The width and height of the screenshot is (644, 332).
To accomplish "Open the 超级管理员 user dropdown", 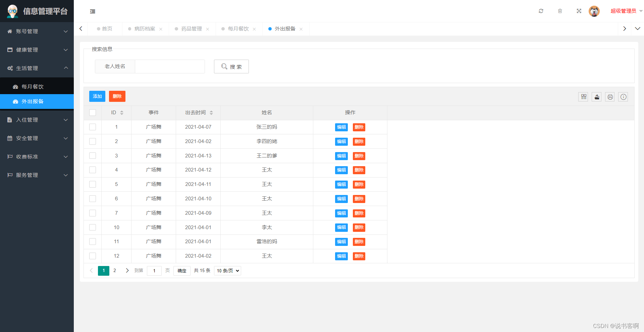I will 626,11.
